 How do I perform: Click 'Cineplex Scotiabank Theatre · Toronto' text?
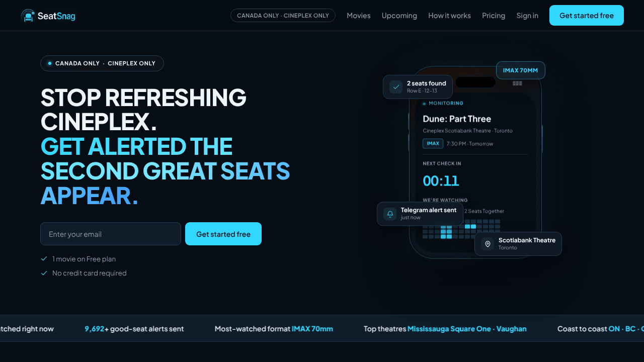point(468,131)
